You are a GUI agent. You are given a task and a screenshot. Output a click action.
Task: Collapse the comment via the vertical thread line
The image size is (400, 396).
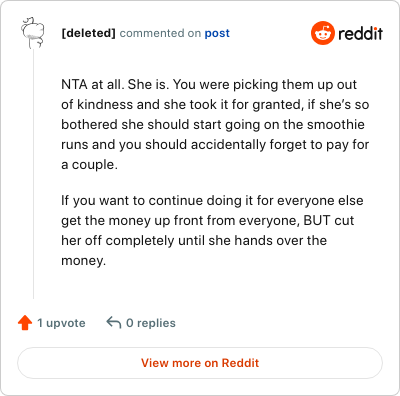(x=33, y=173)
